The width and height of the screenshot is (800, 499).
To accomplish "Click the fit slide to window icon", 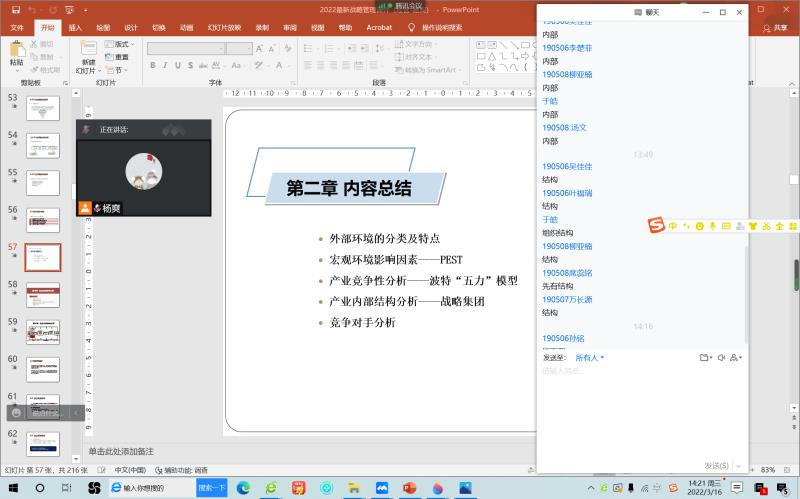I will [x=787, y=469].
